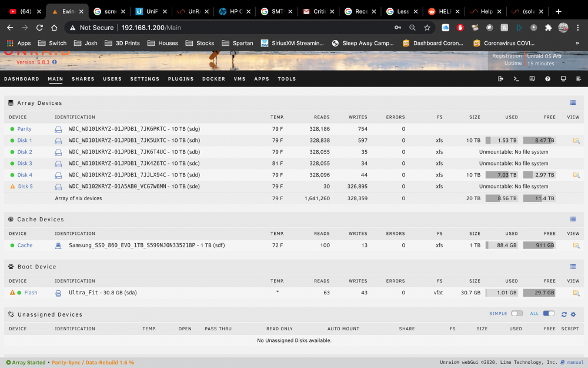Open Chrome extensions puzzle icon
The height and width of the screenshot is (368, 588).
pyautogui.click(x=548, y=28)
